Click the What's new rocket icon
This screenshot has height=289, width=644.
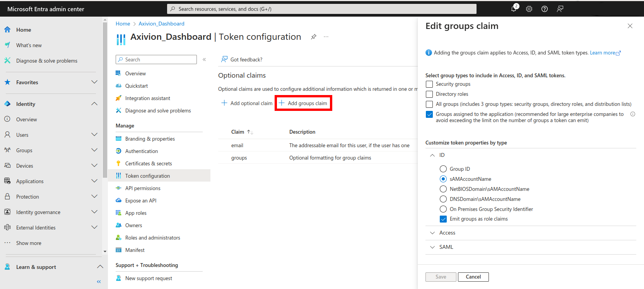[7, 45]
